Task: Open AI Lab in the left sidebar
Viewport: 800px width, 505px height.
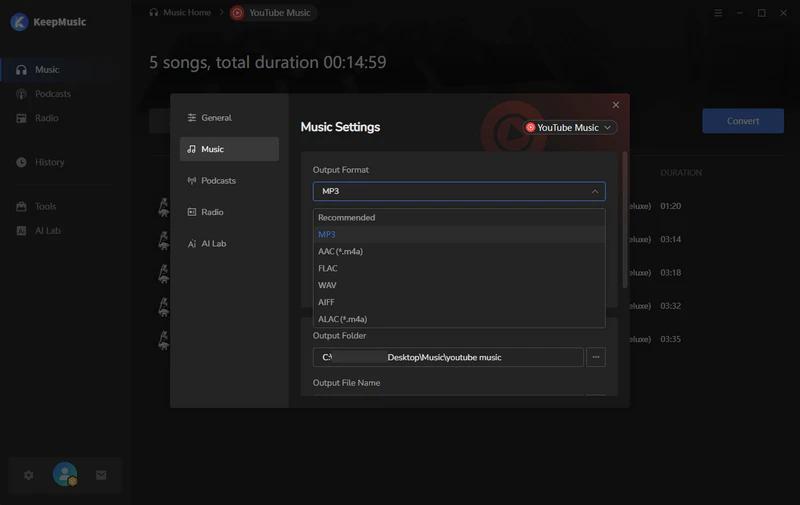Action: (x=48, y=230)
